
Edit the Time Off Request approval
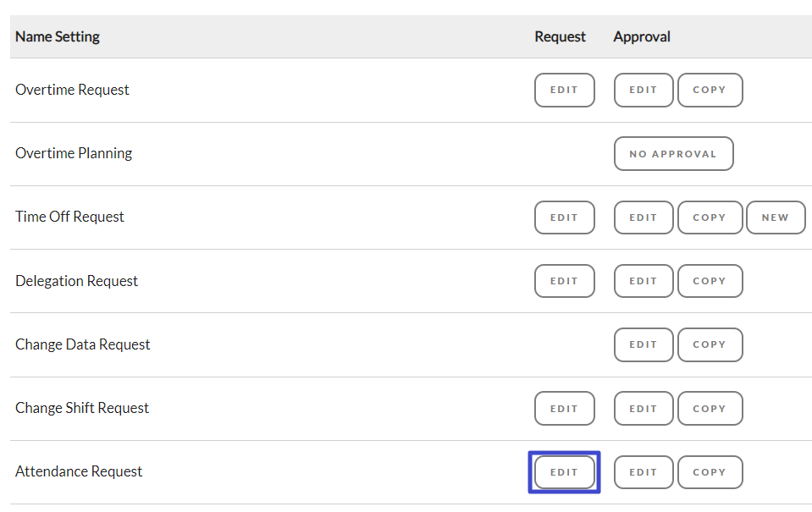[644, 217]
